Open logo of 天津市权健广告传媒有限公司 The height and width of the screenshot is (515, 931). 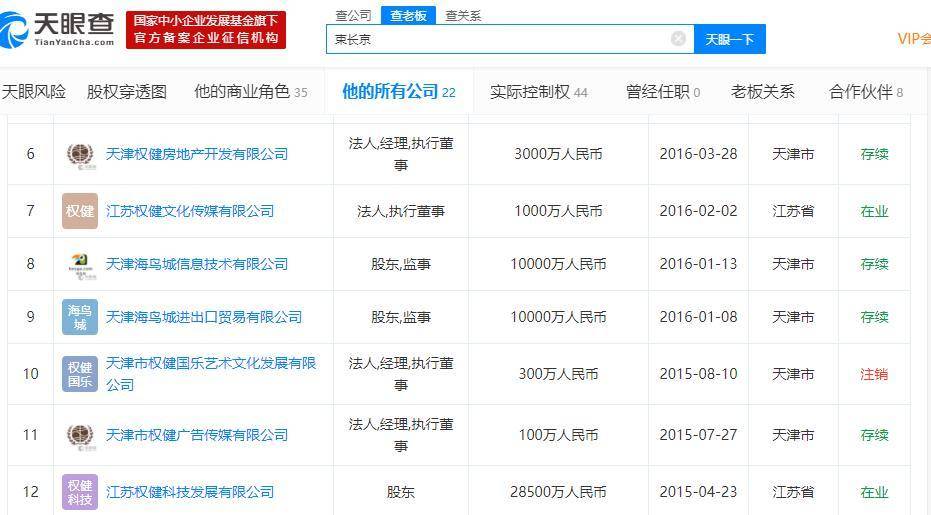80,435
